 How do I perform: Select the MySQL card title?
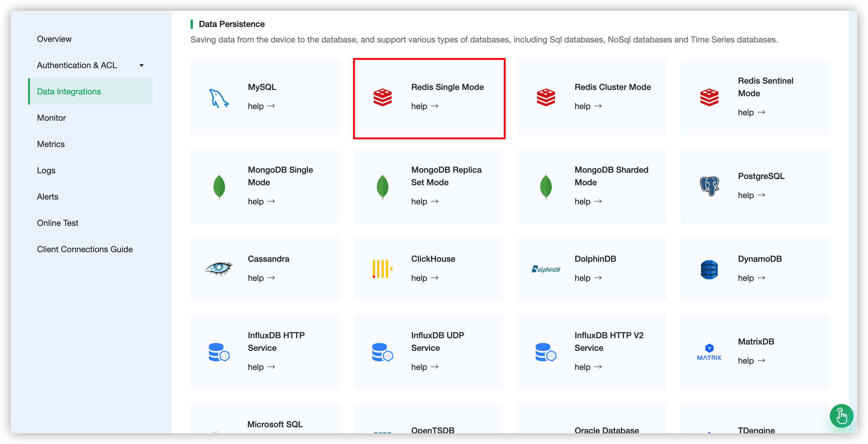[262, 87]
